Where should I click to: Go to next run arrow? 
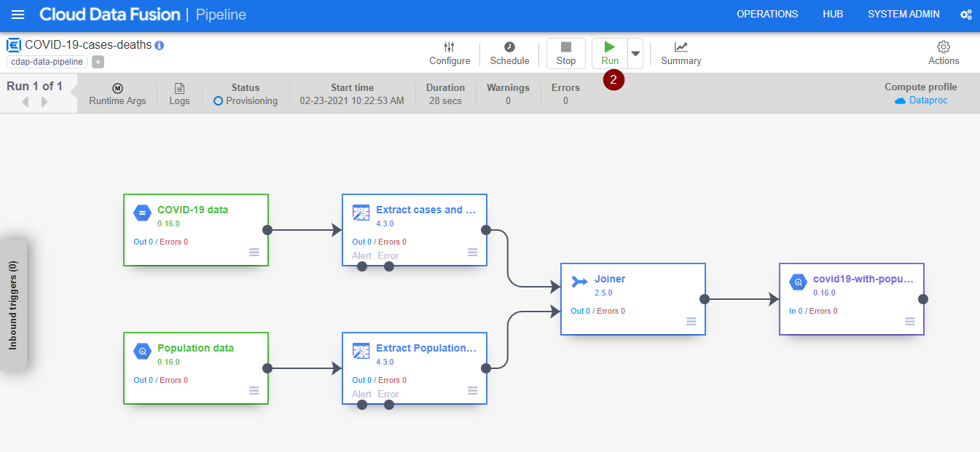45,102
